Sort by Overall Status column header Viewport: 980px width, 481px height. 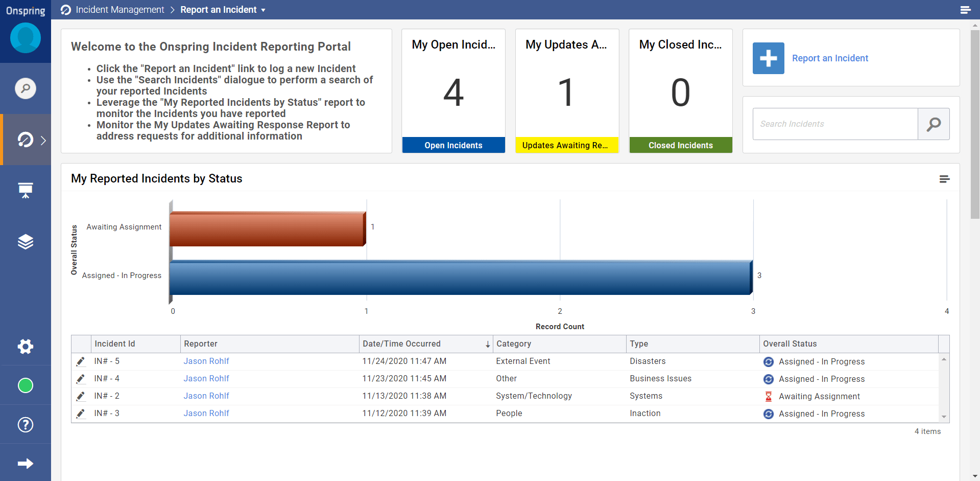pyautogui.click(x=849, y=344)
